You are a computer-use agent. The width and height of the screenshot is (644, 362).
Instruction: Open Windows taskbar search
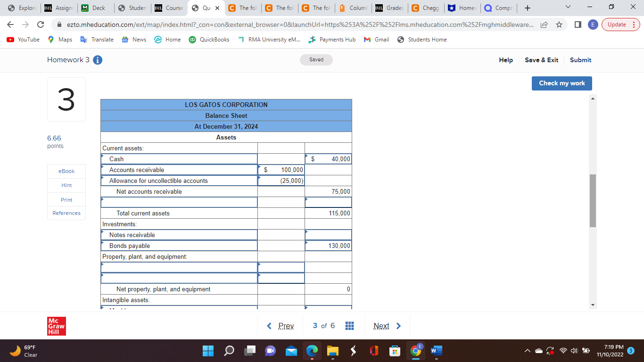point(230,351)
